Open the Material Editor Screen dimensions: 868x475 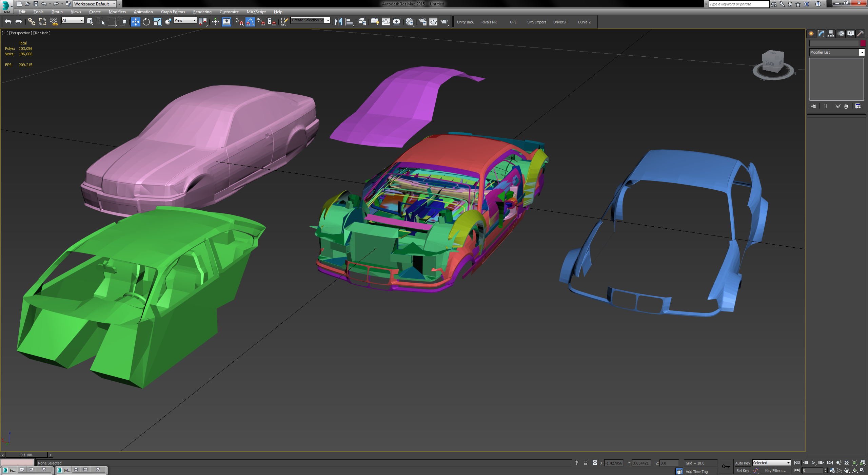(x=409, y=22)
